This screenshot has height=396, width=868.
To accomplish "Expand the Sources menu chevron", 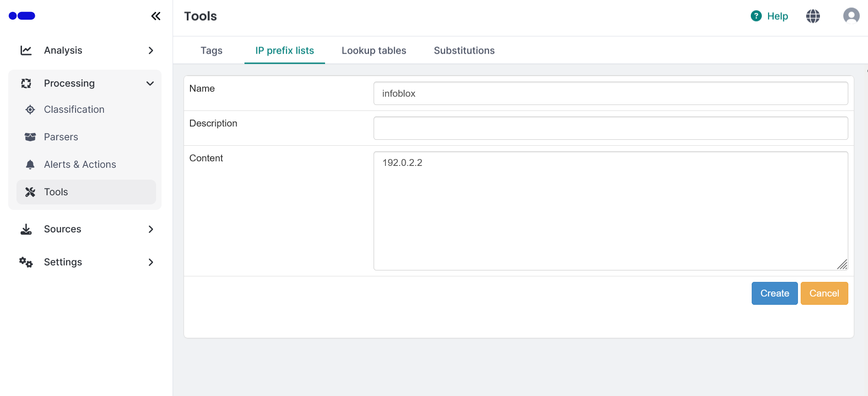I will click(x=151, y=229).
